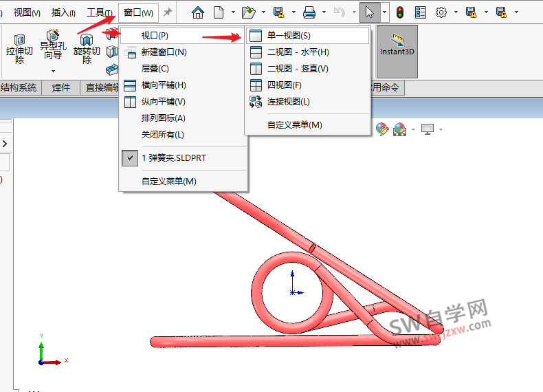The height and width of the screenshot is (392, 543).
Task: Click the Open file folder icon
Action: (x=248, y=12)
